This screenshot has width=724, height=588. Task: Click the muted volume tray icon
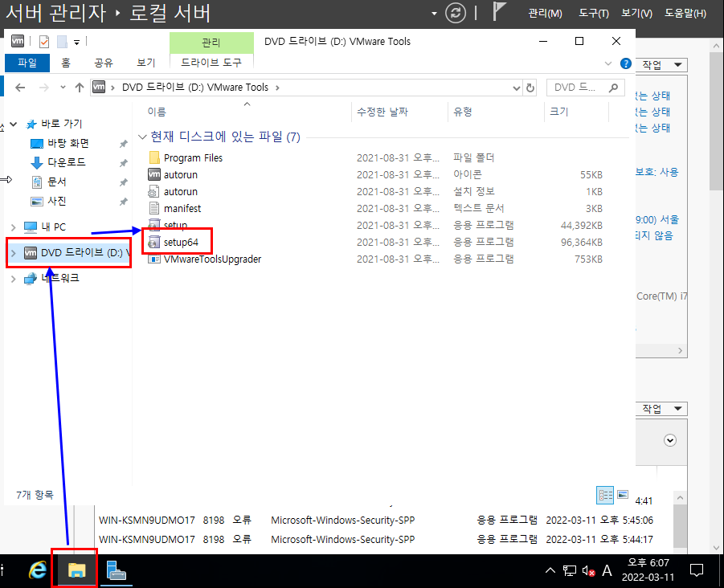pyautogui.click(x=588, y=571)
